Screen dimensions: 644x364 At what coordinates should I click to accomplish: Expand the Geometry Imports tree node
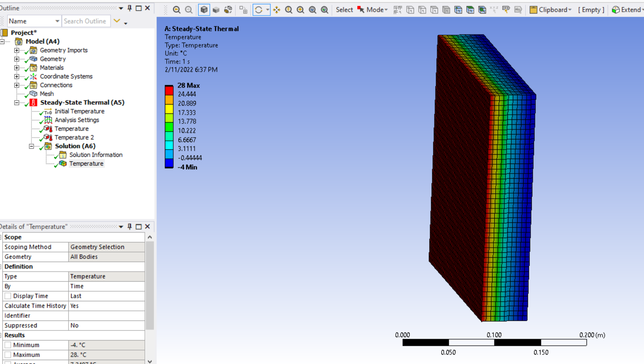17,50
